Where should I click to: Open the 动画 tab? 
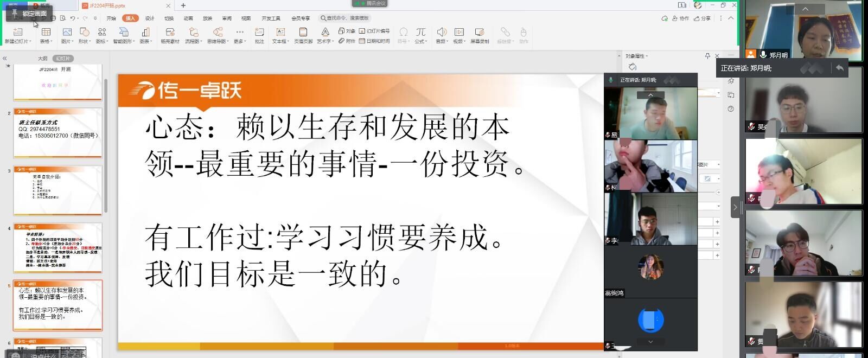[x=188, y=18]
